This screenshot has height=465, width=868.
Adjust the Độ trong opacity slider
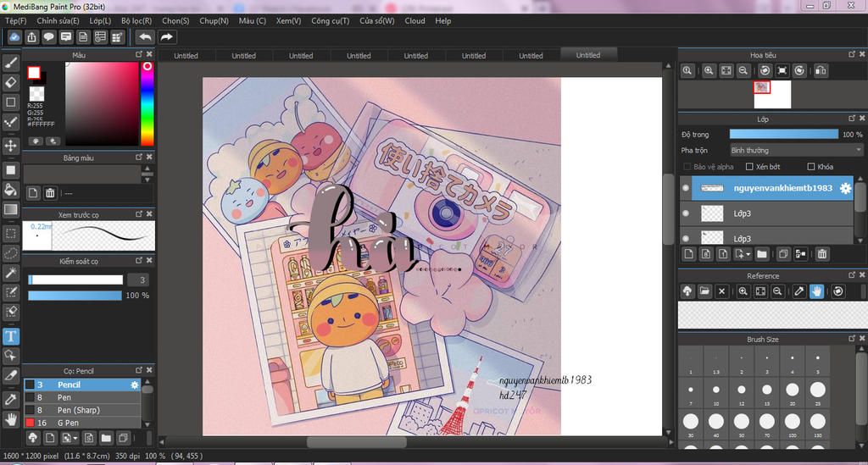click(x=784, y=135)
